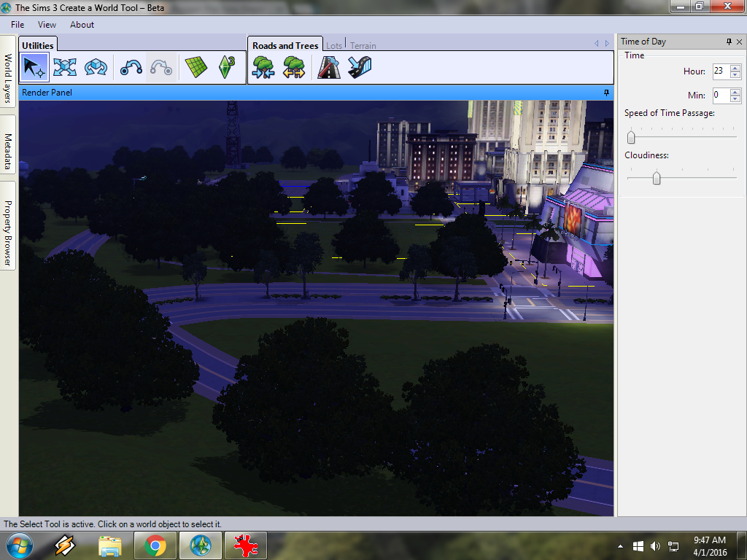Expand the World Layers side panel
This screenshot has width=747, height=560.
(x=8, y=78)
